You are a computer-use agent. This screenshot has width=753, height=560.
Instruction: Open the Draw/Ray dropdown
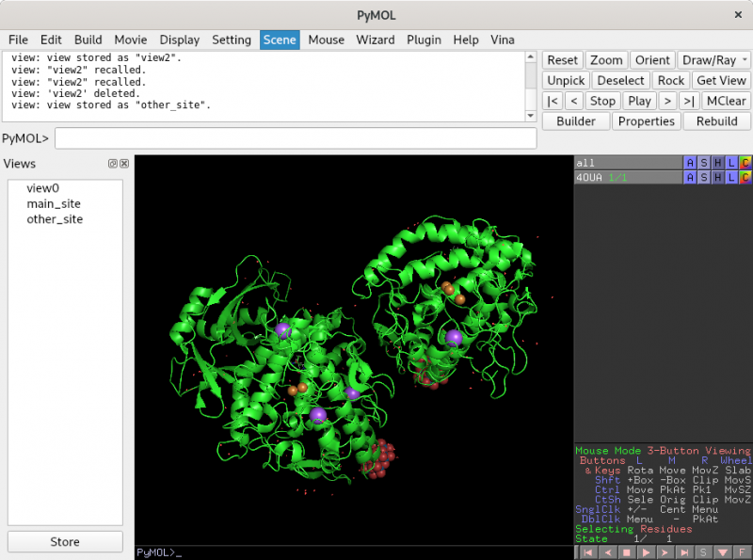pyautogui.click(x=713, y=60)
